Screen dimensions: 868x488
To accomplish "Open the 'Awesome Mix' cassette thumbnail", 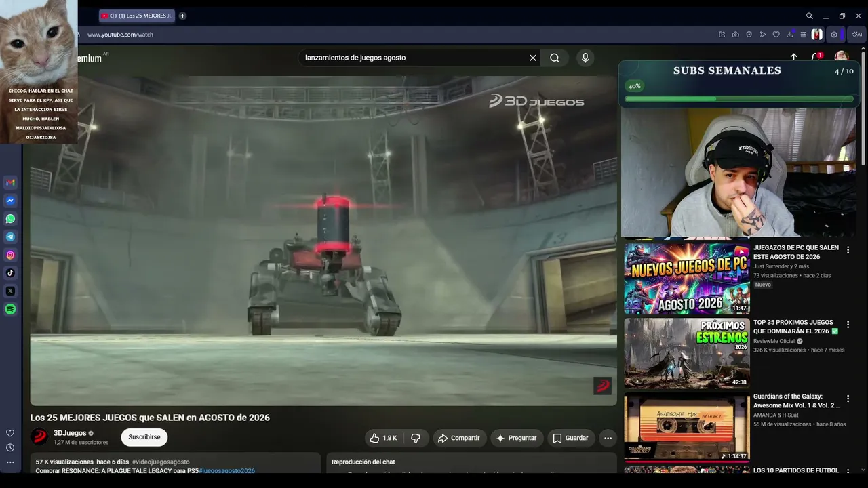I will 687,428.
